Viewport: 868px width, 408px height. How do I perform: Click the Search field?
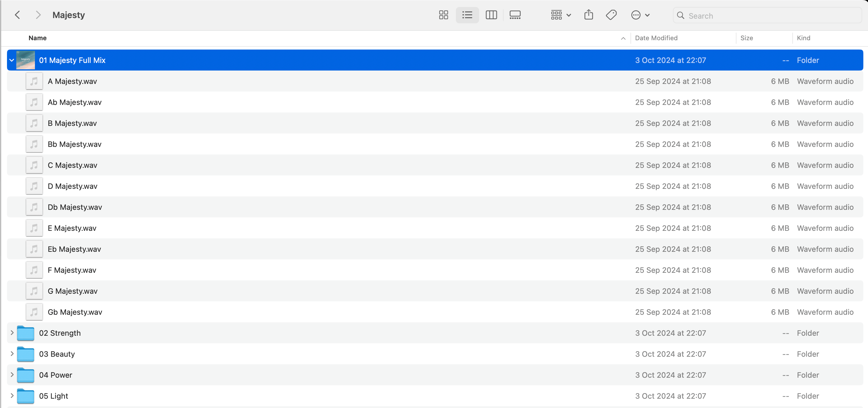[x=767, y=15]
